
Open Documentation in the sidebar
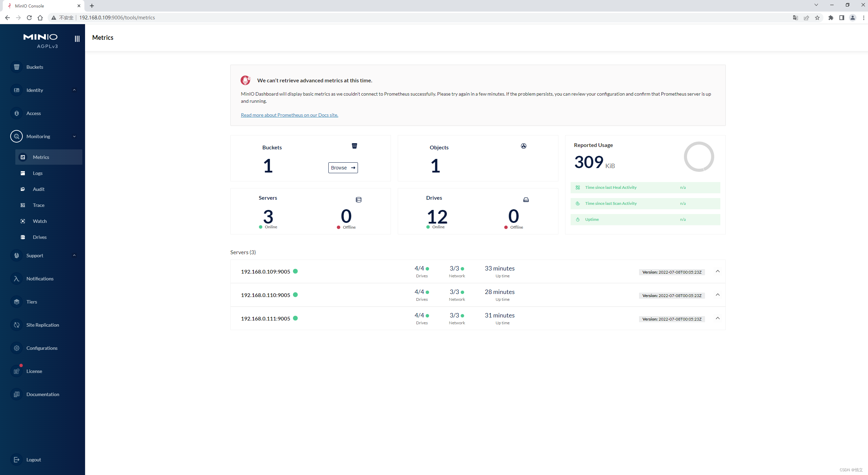tap(43, 394)
